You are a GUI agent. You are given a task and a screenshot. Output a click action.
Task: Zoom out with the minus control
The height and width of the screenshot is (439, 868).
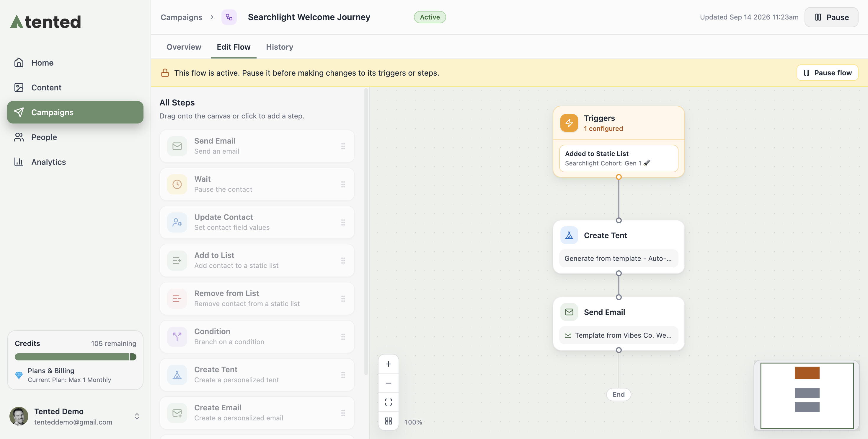pos(388,383)
